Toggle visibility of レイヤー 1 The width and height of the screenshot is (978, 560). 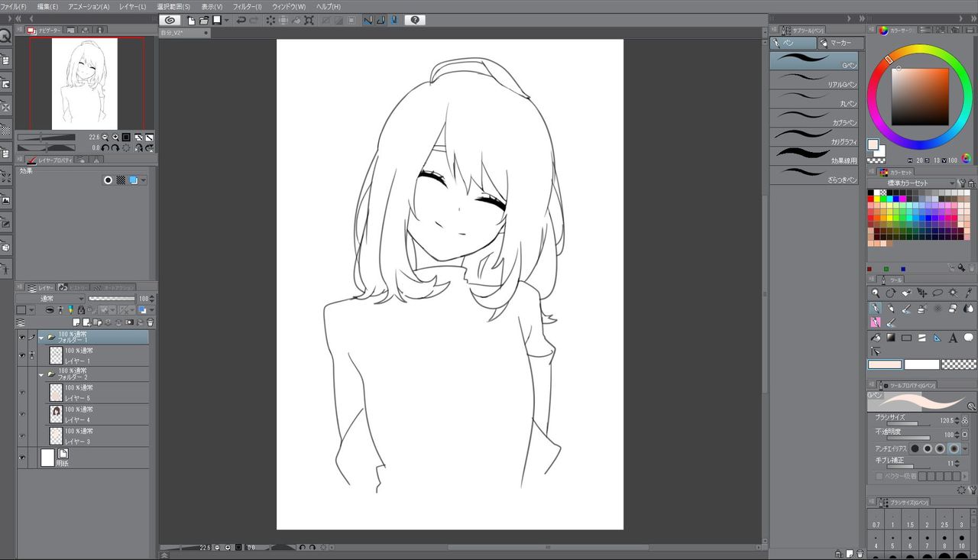coord(21,355)
